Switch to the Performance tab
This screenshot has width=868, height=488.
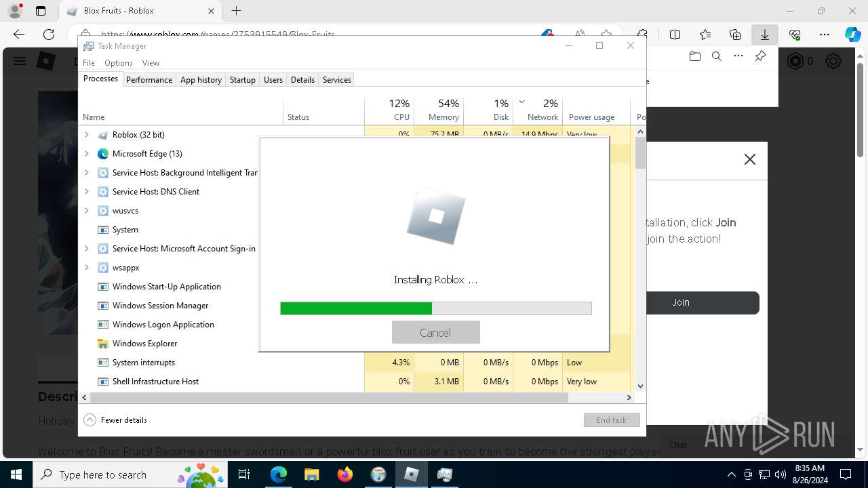click(149, 80)
